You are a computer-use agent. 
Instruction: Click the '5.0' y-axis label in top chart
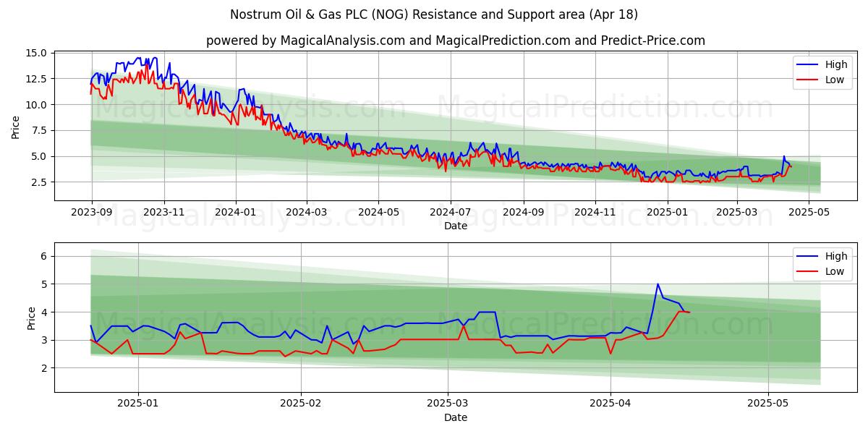coord(40,156)
